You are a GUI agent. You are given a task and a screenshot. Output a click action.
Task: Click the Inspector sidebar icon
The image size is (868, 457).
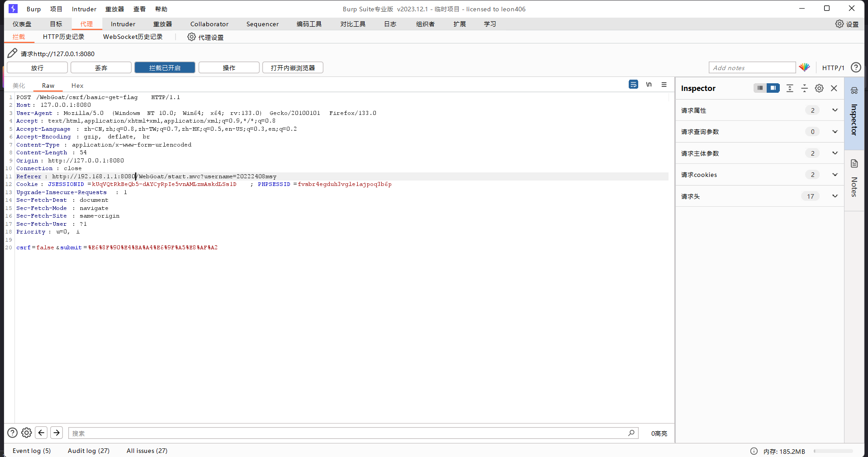854,90
